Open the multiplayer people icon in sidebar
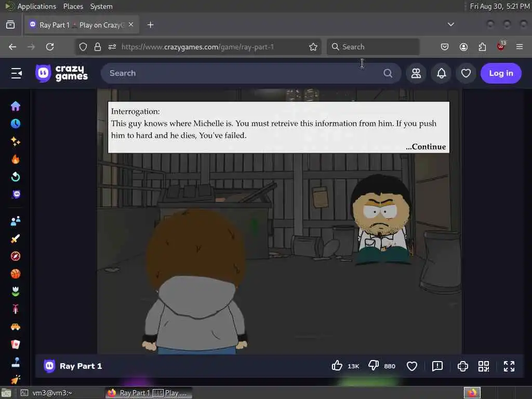Image resolution: width=532 pixels, height=399 pixels. pos(16,221)
